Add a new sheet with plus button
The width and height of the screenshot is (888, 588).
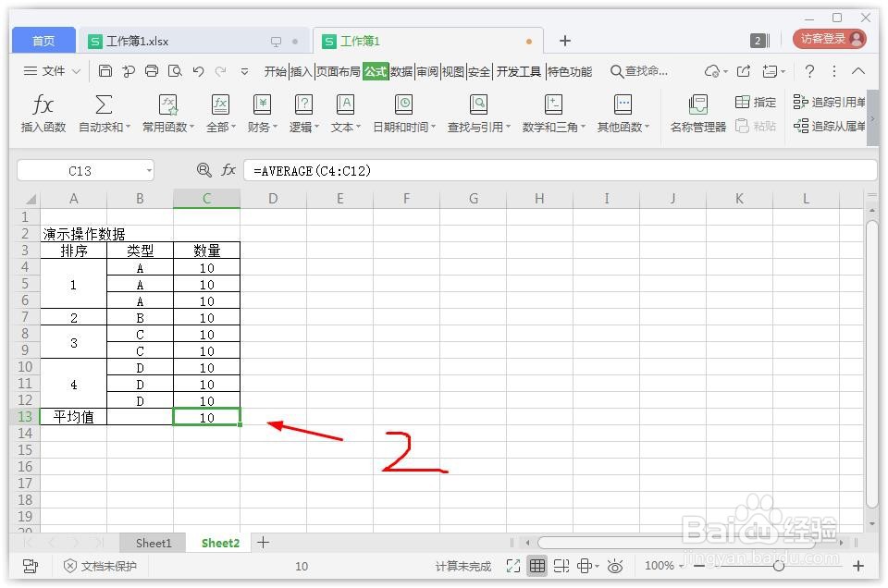[263, 543]
